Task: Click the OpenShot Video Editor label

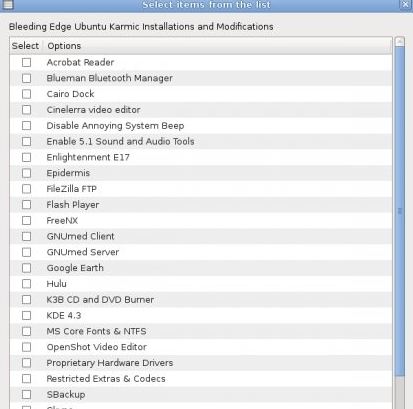Action: (x=97, y=347)
